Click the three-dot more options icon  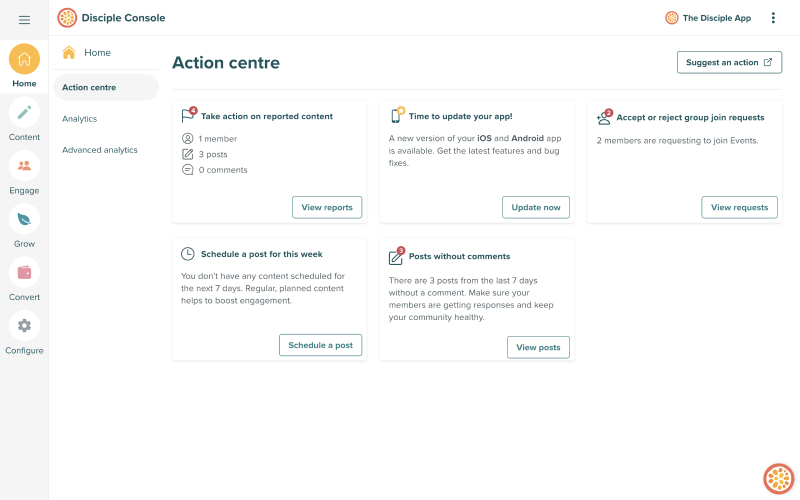773,18
